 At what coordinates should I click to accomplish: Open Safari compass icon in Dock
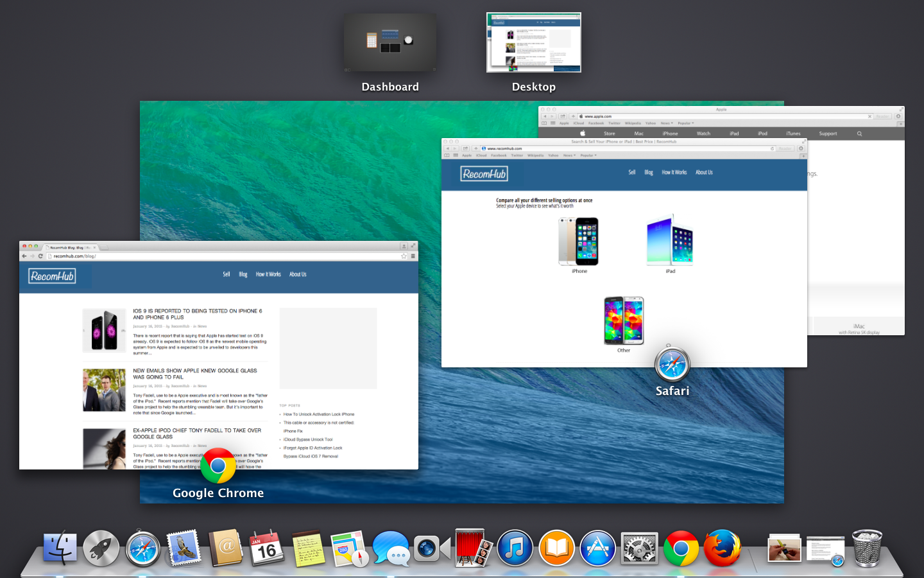pyautogui.click(x=142, y=548)
